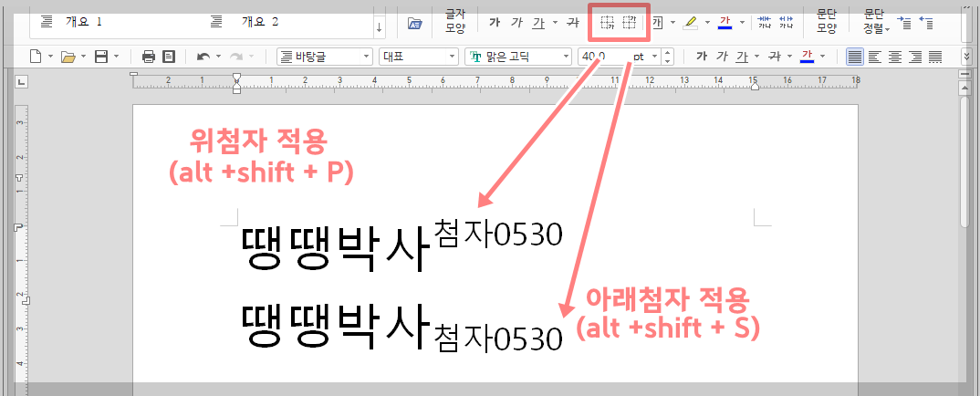Decrease paragraph indent in ribbon
Image resolution: width=980 pixels, height=396 pixels.
click(926, 23)
